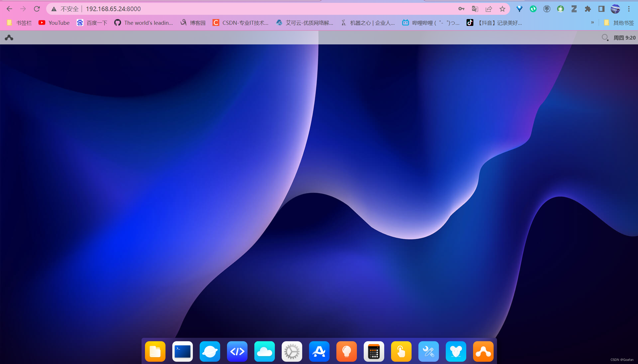Open system settings gear in dock
Viewport: 638px width, 364px height.
pyautogui.click(x=292, y=351)
